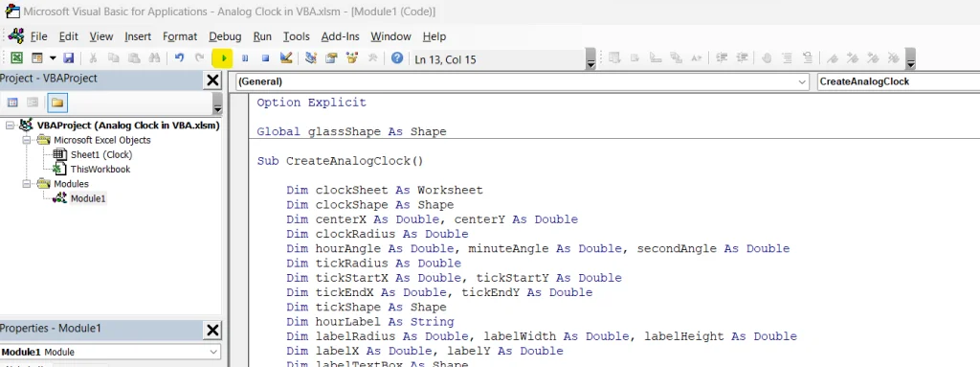Open the Insert menu
Image resolution: width=980 pixels, height=367 pixels.
pyautogui.click(x=138, y=36)
